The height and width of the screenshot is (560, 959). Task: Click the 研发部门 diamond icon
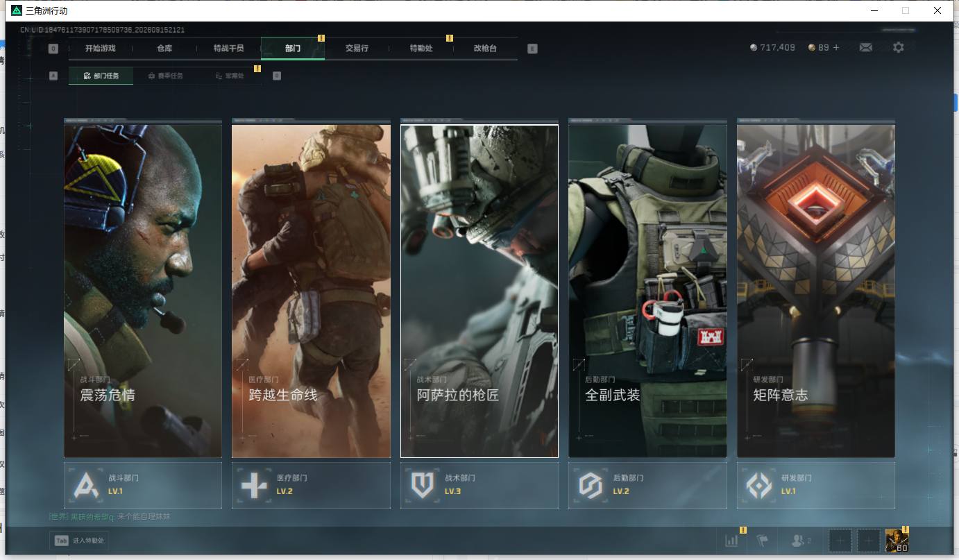pos(759,485)
